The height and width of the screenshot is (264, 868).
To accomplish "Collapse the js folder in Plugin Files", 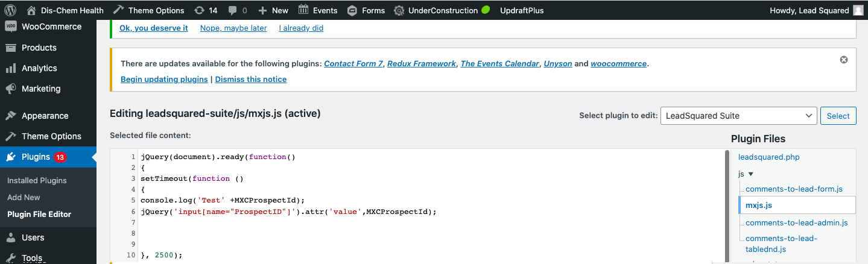I will click(x=751, y=174).
